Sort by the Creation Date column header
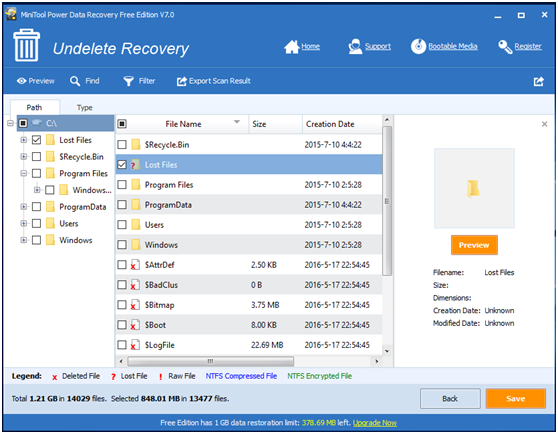The width and height of the screenshot is (558, 434). [x=342, y=124]
